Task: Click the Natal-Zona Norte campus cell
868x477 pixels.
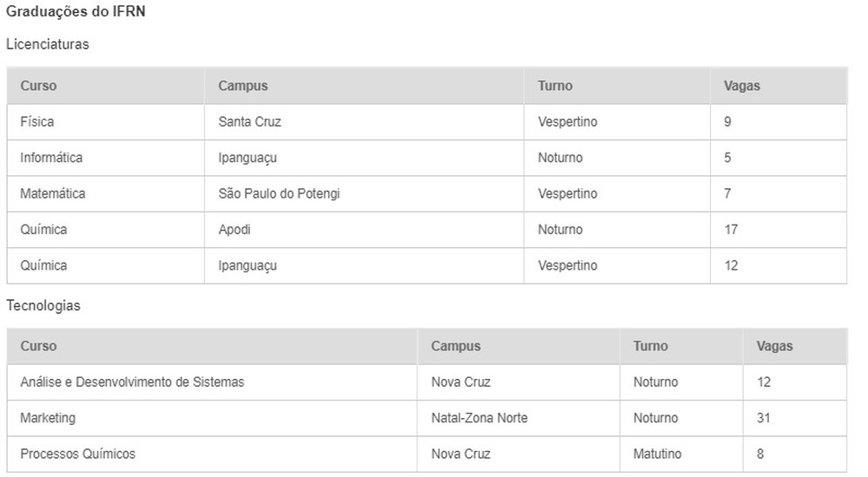Action: [479, 418]
